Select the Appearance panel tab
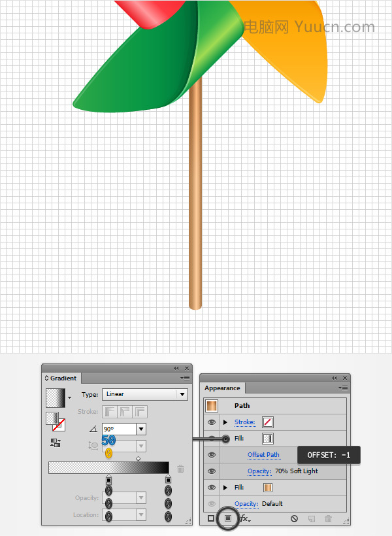The image size is (392, 536). [x=222, y=388]
